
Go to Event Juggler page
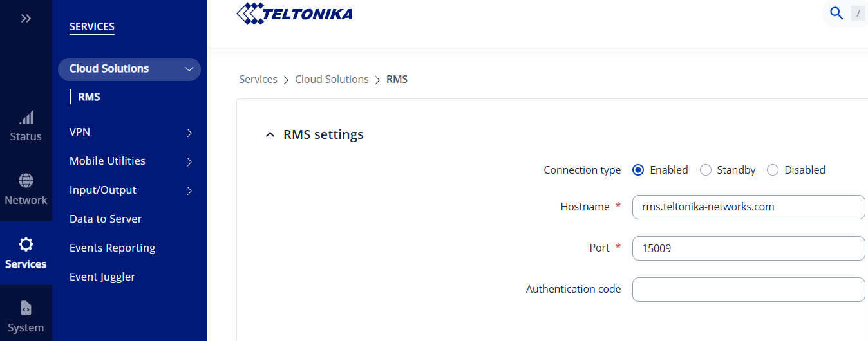(x=102, y=277)
